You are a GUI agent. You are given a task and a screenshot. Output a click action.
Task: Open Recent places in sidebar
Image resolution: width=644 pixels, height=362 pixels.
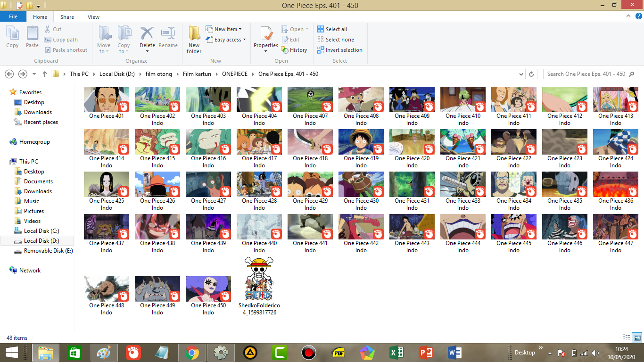[x=41, y=122]
